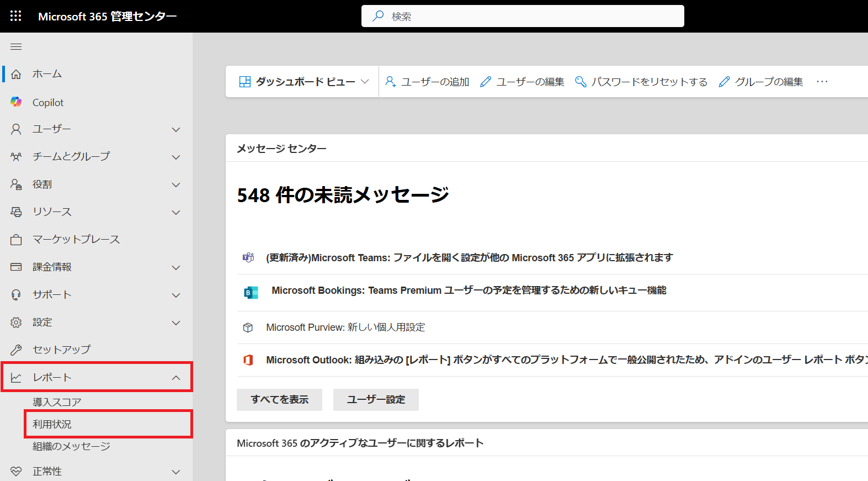This screenshot has height=481, width=868.
Task: Click the Setup wrench icon
Action: pos(16,350)
